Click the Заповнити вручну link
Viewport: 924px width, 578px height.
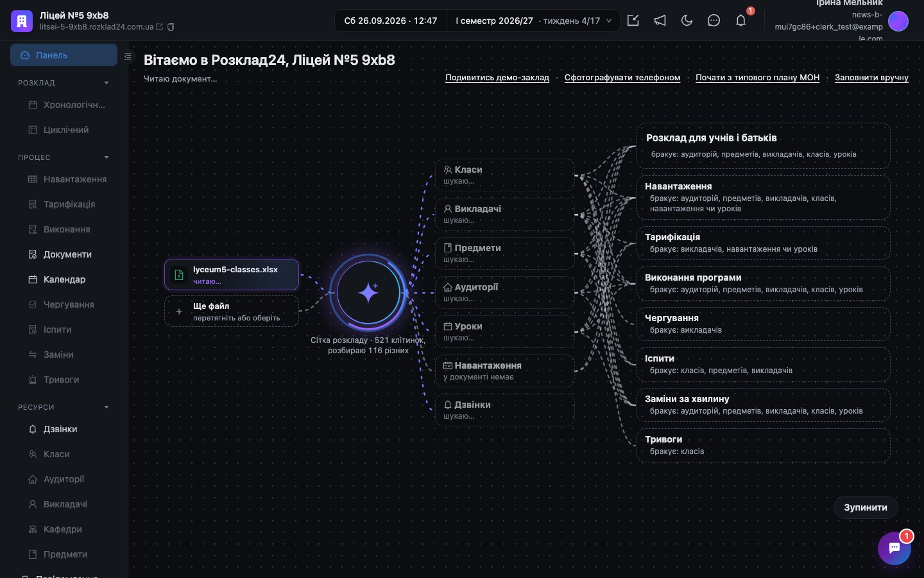pyautogui.click(x=871, y=78)
